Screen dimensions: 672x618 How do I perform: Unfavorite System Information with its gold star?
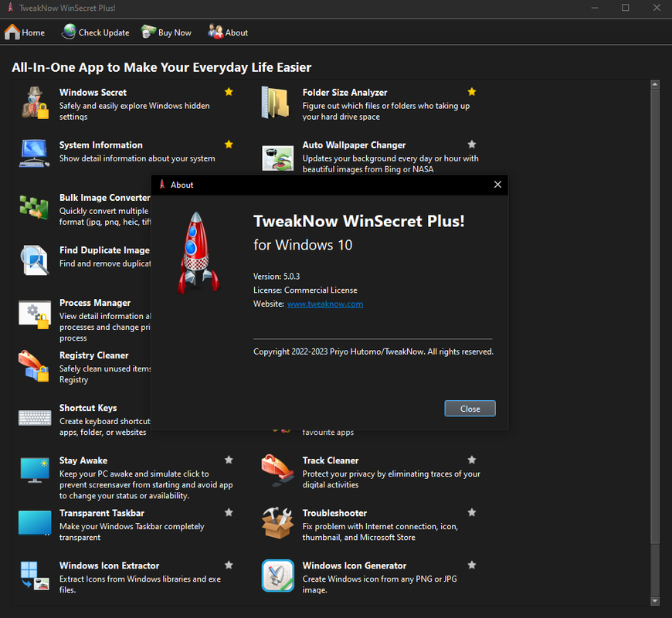(x=229, y=144)
